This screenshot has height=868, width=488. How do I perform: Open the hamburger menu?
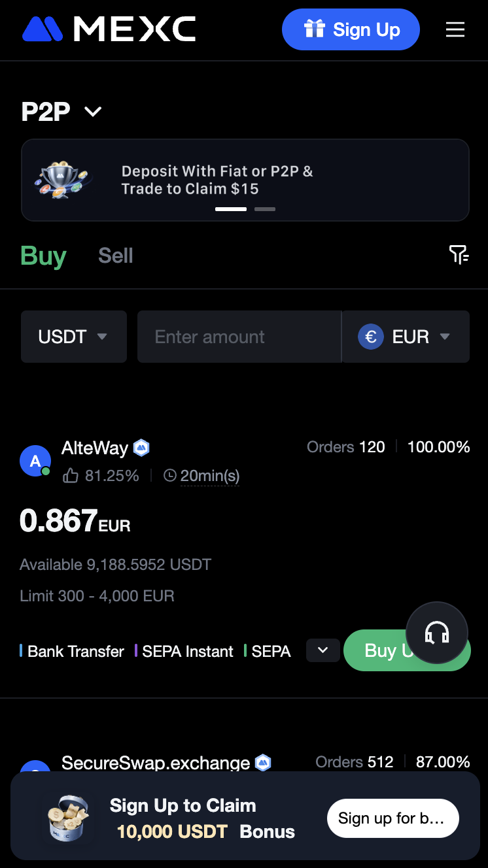(x=455, y=29)
